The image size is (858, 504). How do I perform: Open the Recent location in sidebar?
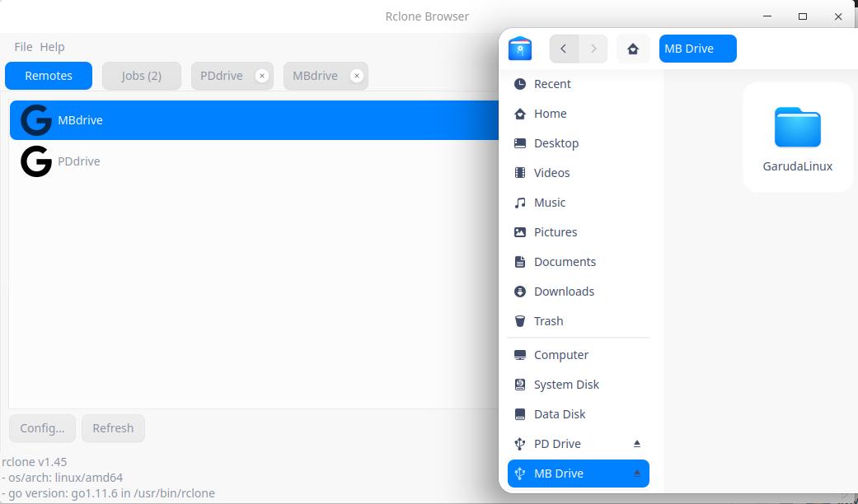(x=552, y=83)
